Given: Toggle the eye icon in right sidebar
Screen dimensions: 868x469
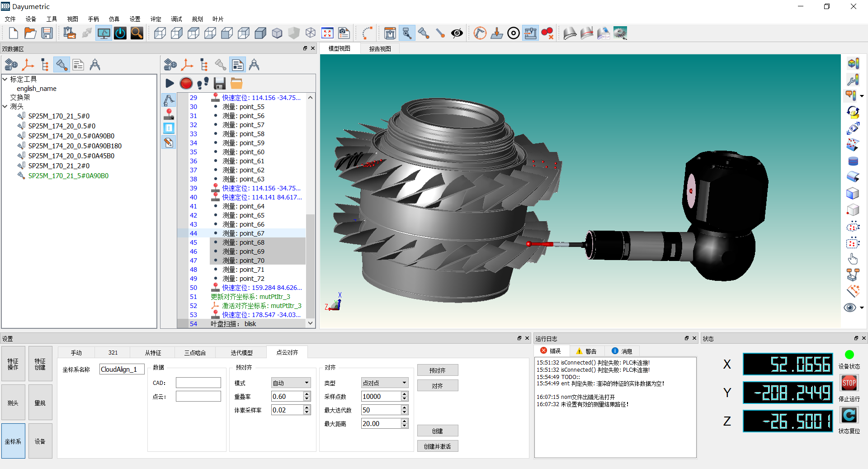Looking at the screenshot, I should pos(850,308).
